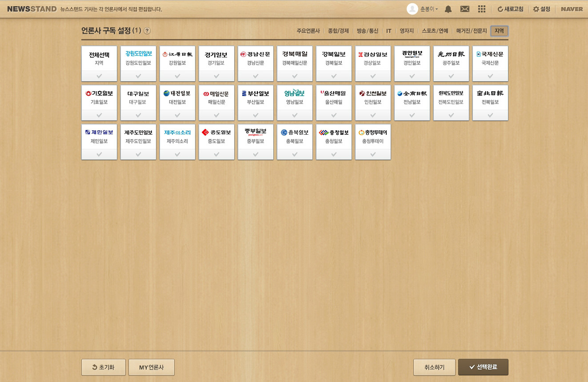The image size is (588, 382).
Task: Select the 경북매일신문 logo
Action: pos(295,54)
